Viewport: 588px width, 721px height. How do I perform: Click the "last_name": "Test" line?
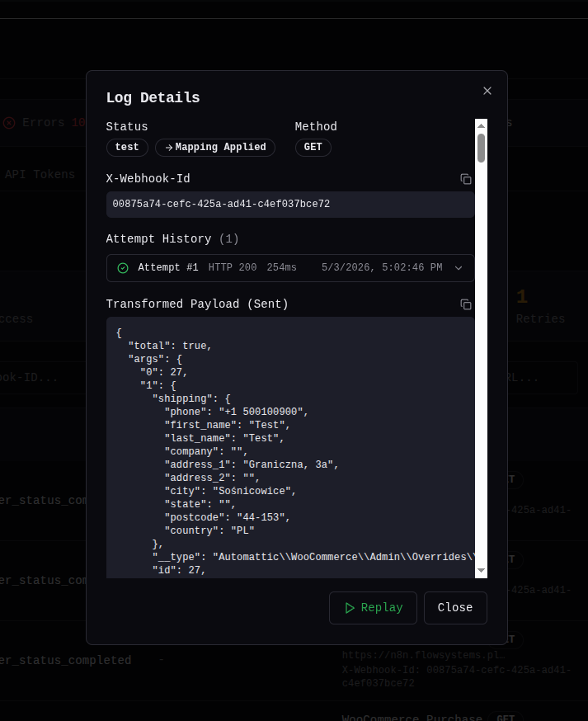click(x=224, y=438)
